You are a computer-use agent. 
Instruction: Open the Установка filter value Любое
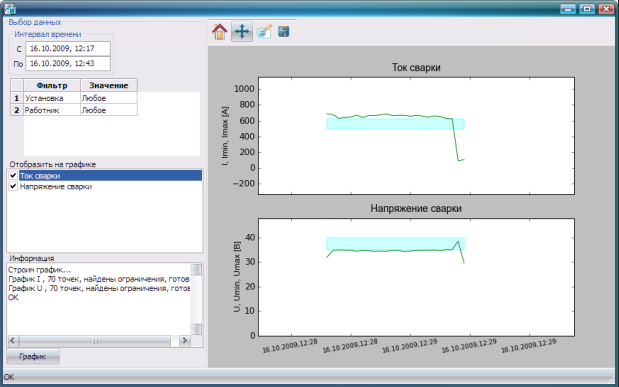[109, 98]
